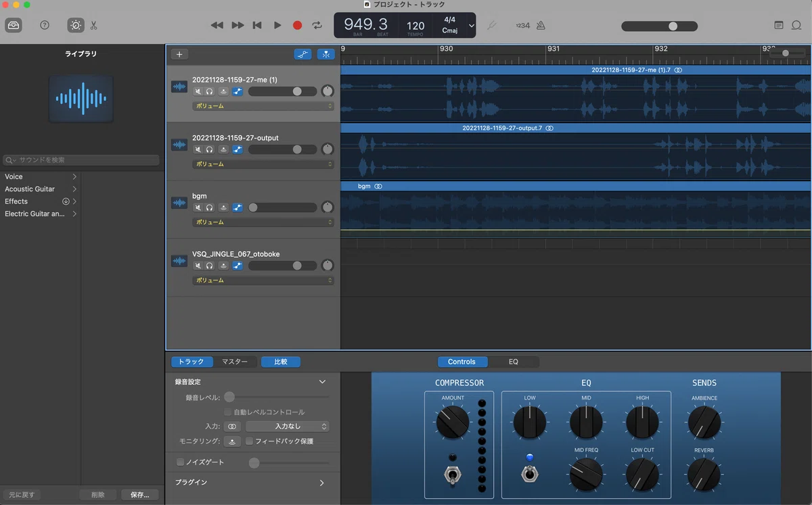Expand the プラグイン section

click(321, 483)
